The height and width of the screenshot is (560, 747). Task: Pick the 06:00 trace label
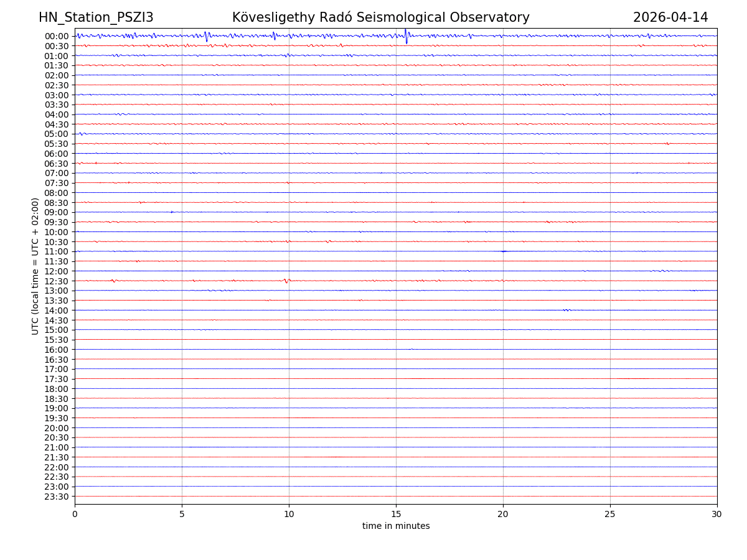[x=57, y=154]
